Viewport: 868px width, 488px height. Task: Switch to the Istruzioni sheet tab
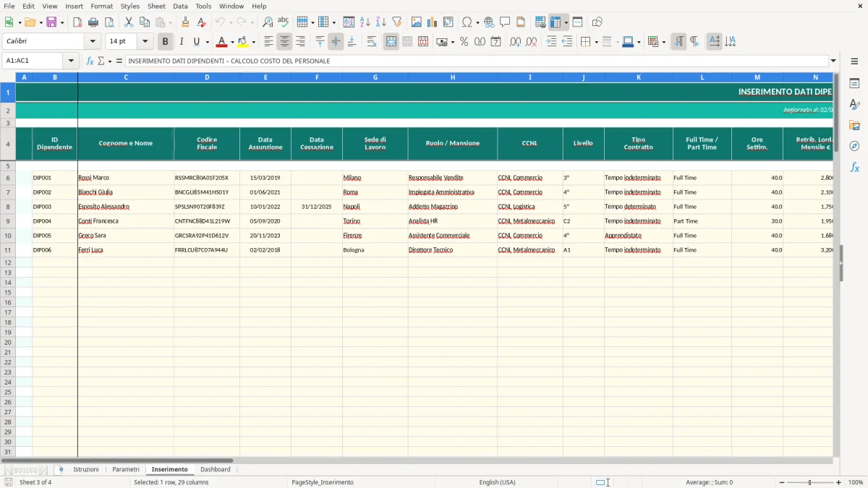tap(86, 469)
